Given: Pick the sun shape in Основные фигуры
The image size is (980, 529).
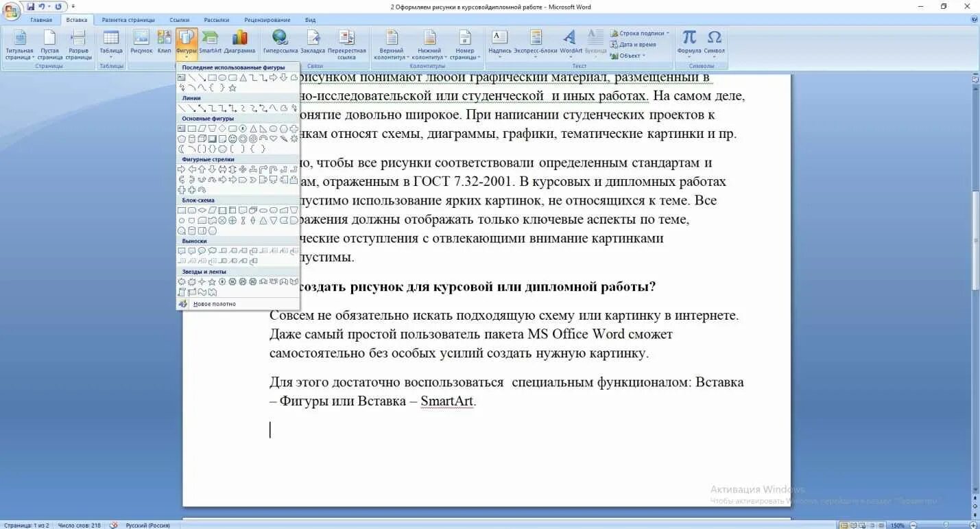Looking at the screenshot, I should 295,139.
